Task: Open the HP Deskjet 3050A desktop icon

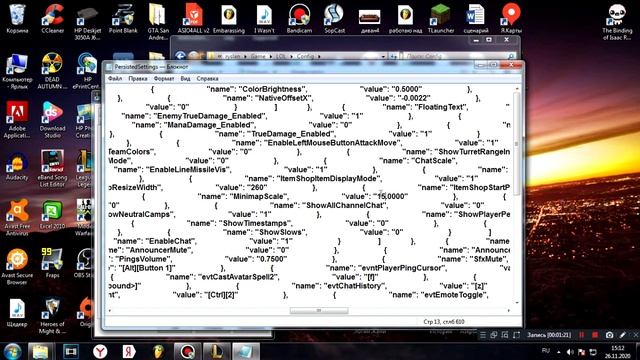Action: (x=87, y=22)
